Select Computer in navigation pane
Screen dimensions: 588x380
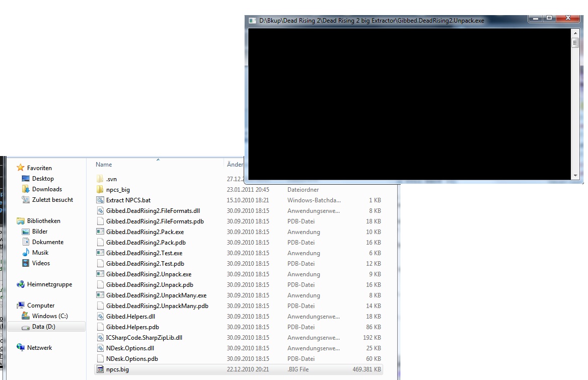pyautogui.click(x=40, y=305)
